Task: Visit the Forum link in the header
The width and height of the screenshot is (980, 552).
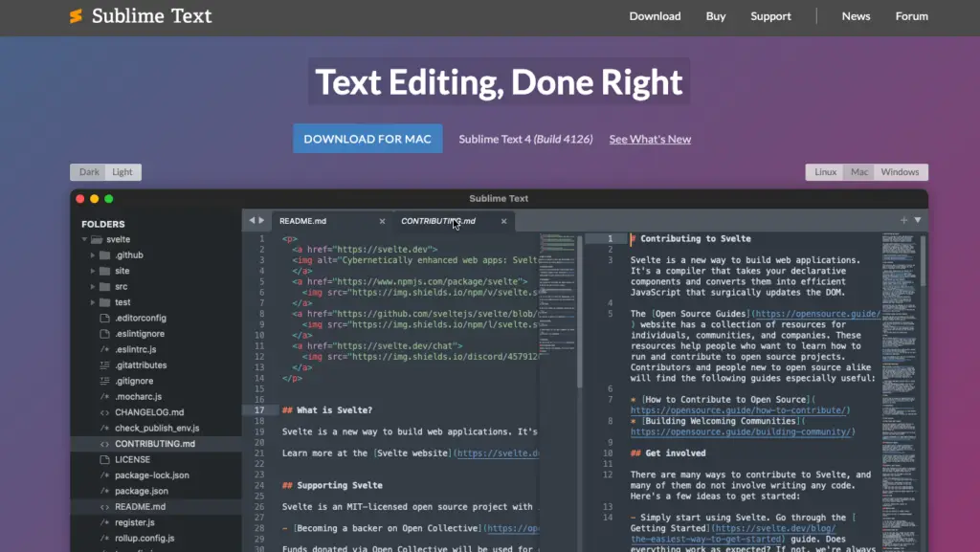Action: pos(911,16)
